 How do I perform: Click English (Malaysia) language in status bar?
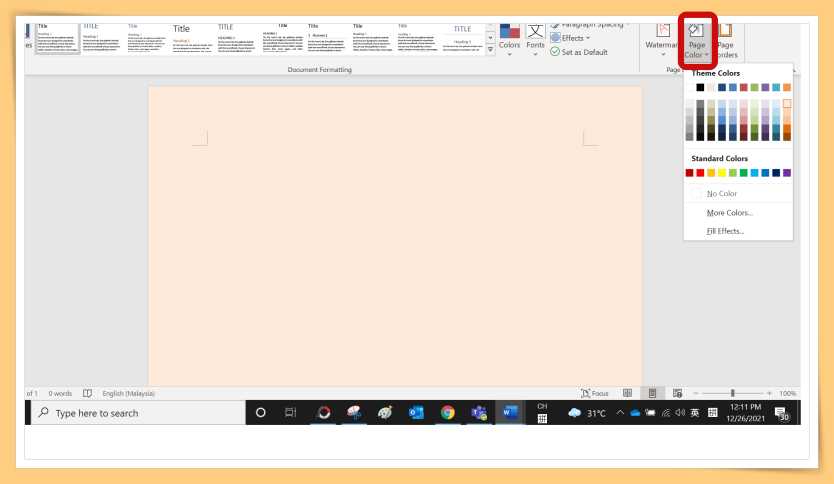tap(129, 393)
